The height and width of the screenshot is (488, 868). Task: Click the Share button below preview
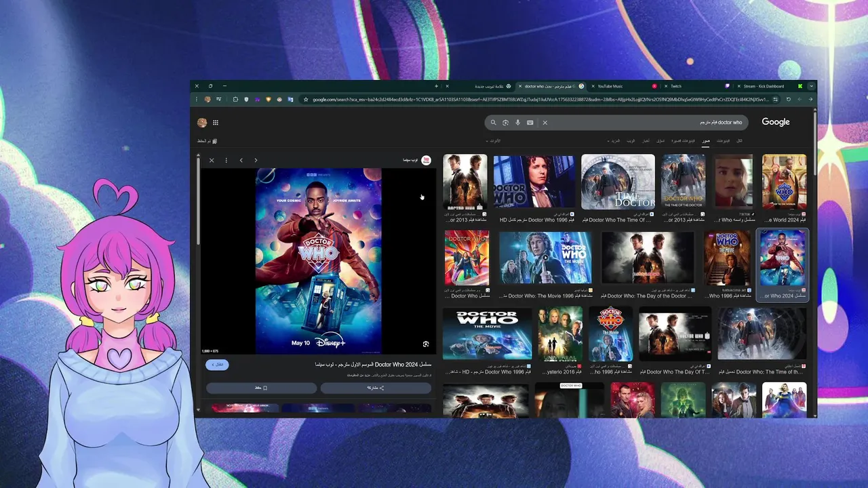click(376, 388)
